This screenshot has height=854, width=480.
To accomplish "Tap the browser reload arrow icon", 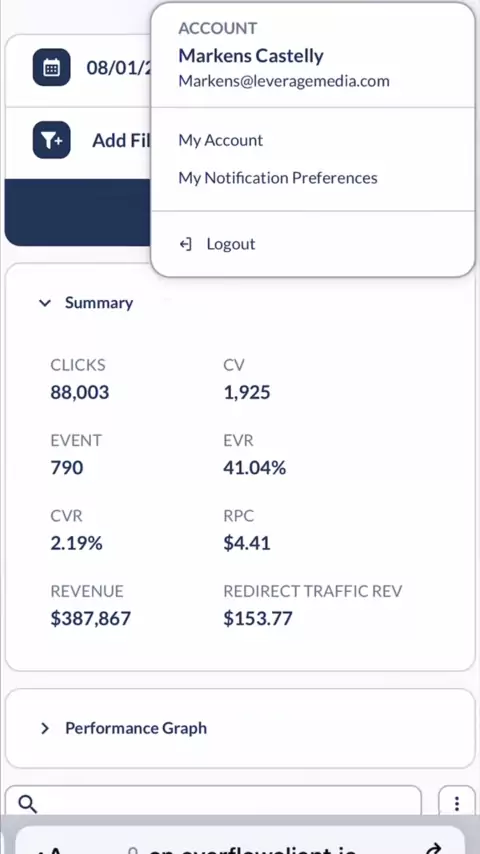I will tap(434, 849).
